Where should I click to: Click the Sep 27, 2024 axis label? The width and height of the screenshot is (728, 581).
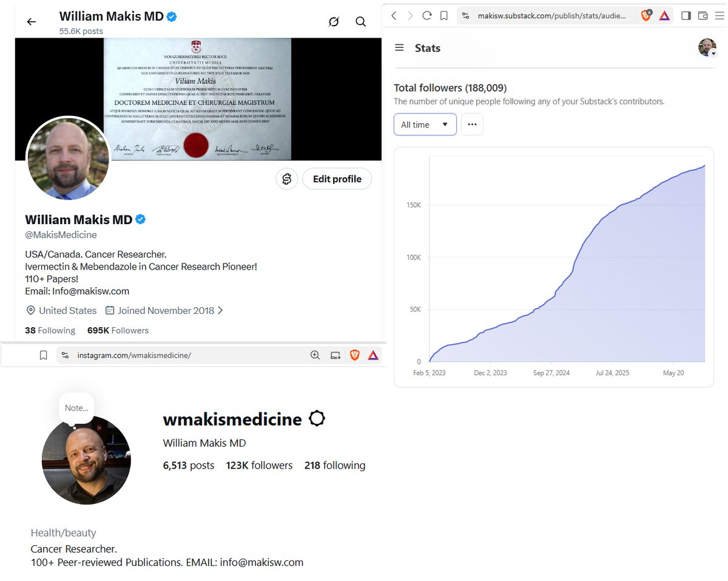coord(551,373)
